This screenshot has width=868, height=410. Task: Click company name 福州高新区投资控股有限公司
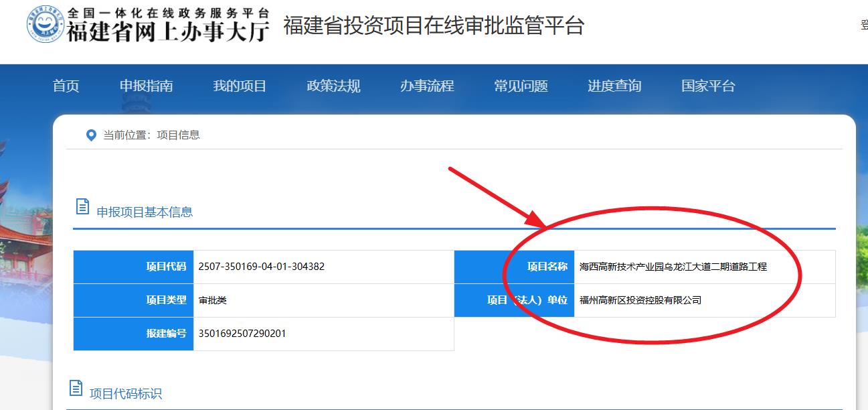(x=640, y=300)
